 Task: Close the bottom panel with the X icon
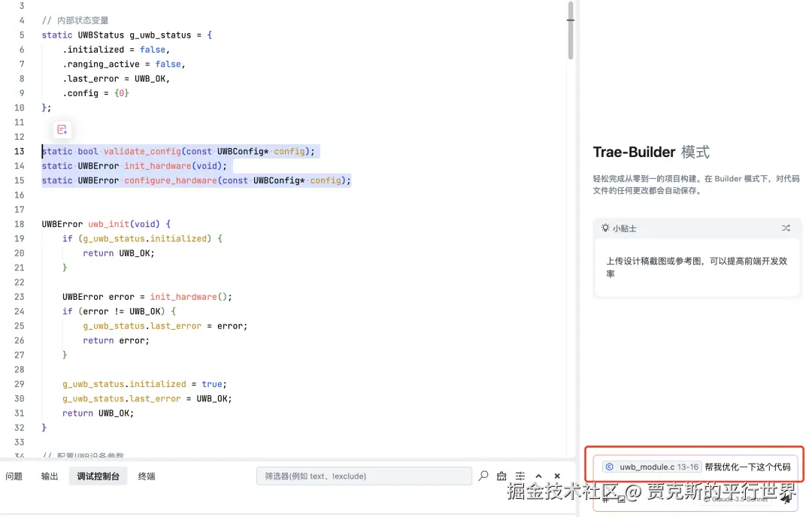click(557, 476)
